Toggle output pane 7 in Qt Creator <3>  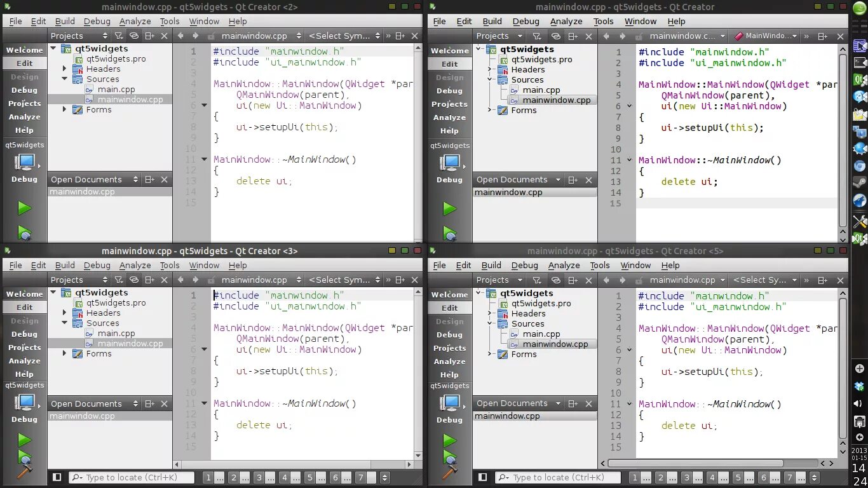pyautogui.click(x=365, y=477)
